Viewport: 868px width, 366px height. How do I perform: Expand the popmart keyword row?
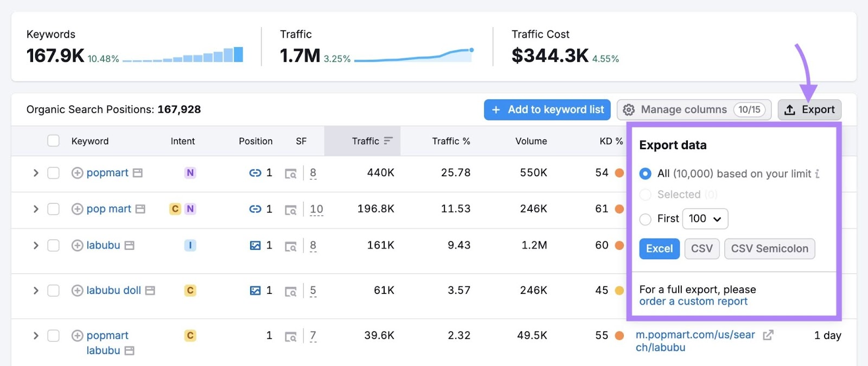click(x=36, y=173)
